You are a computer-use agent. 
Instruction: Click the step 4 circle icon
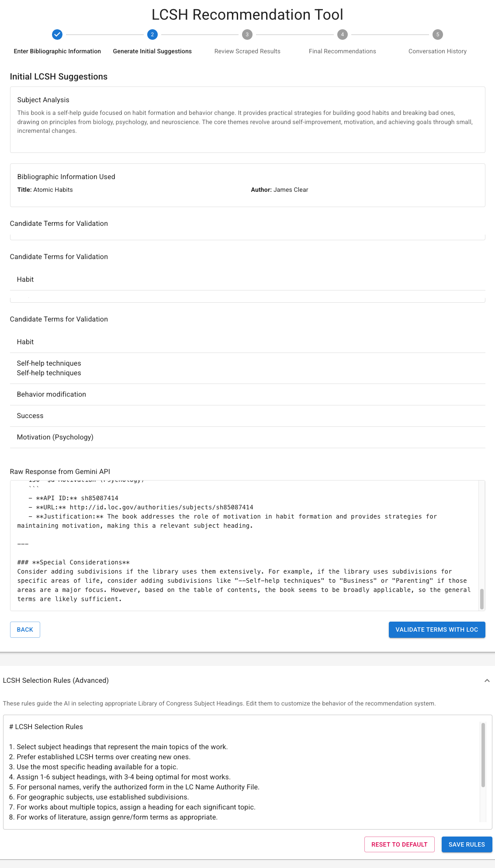click(343, 35)
